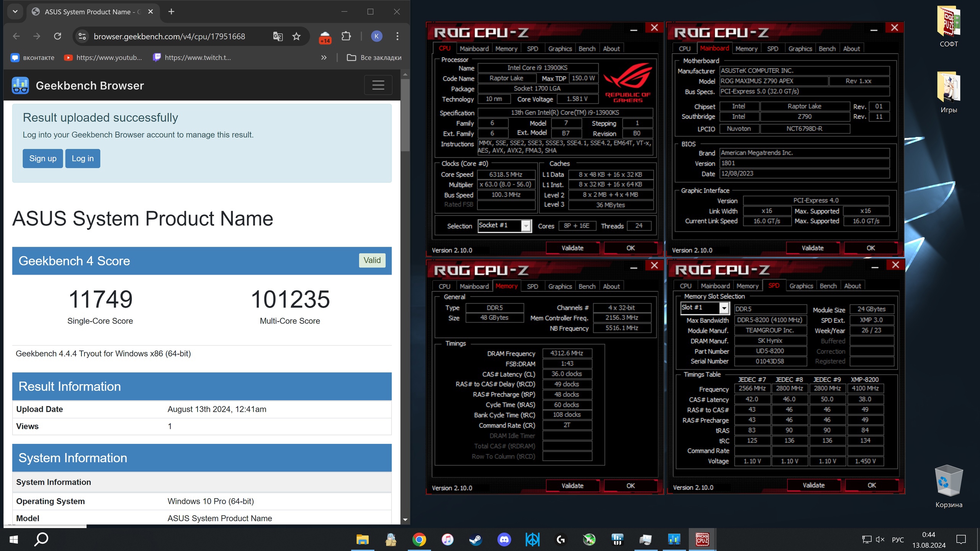Open File Explorer from the taskbar
The image size is (980, 551).
click(x=363, y=540)
